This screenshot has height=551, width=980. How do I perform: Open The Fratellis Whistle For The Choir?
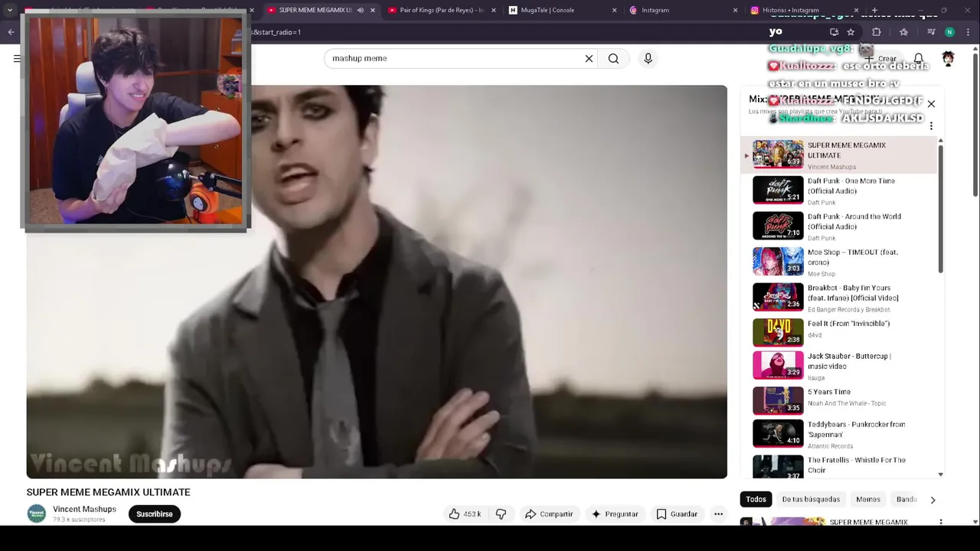840,466
